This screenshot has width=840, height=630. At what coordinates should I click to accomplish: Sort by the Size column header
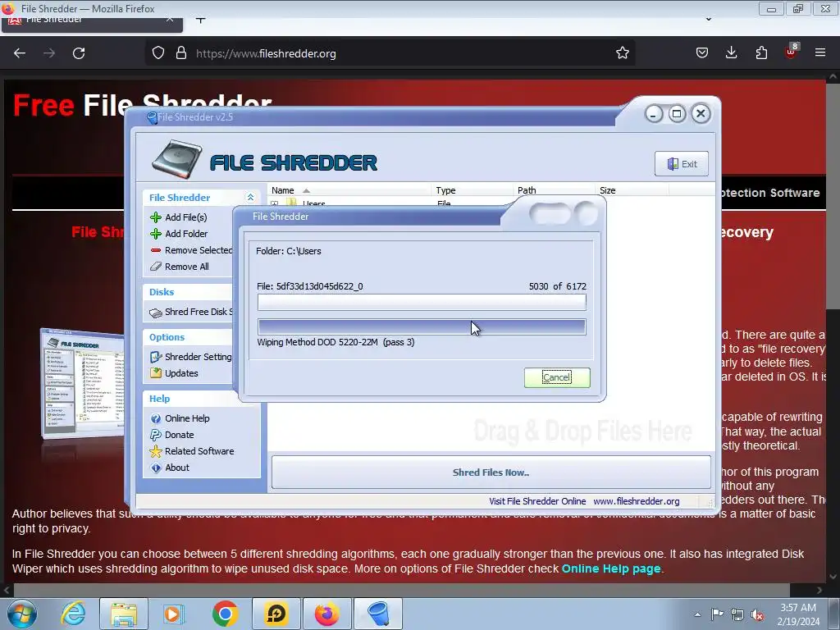(x=631, y=190)
